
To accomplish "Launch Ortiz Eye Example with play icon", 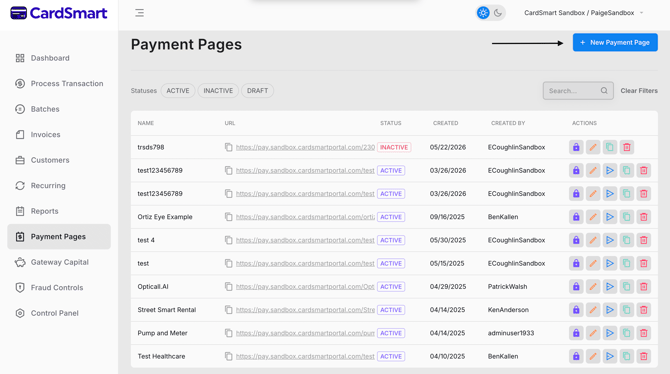I will (x=610, y=217).
